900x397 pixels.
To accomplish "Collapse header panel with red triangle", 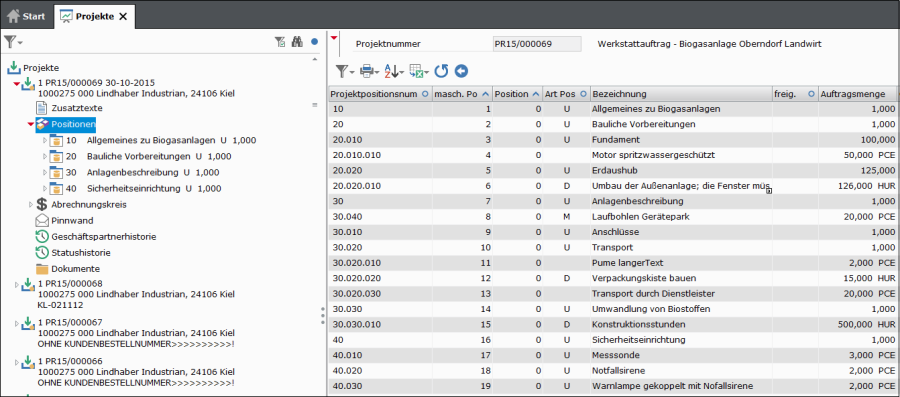I will 334,38.
